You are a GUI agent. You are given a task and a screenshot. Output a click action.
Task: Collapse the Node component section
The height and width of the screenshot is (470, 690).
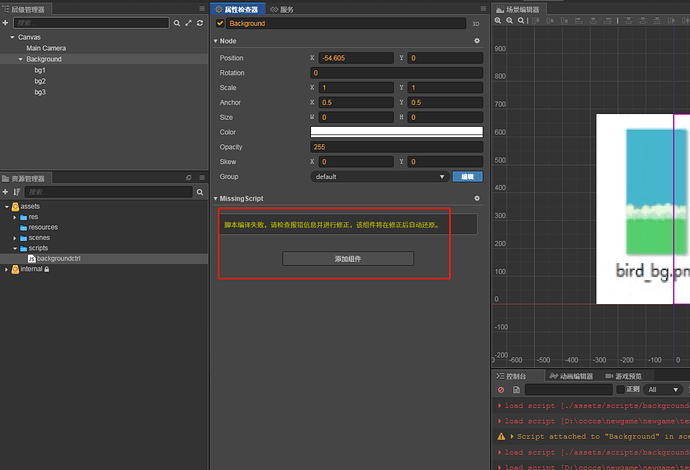pyautogui.click(x=216, y=40)
